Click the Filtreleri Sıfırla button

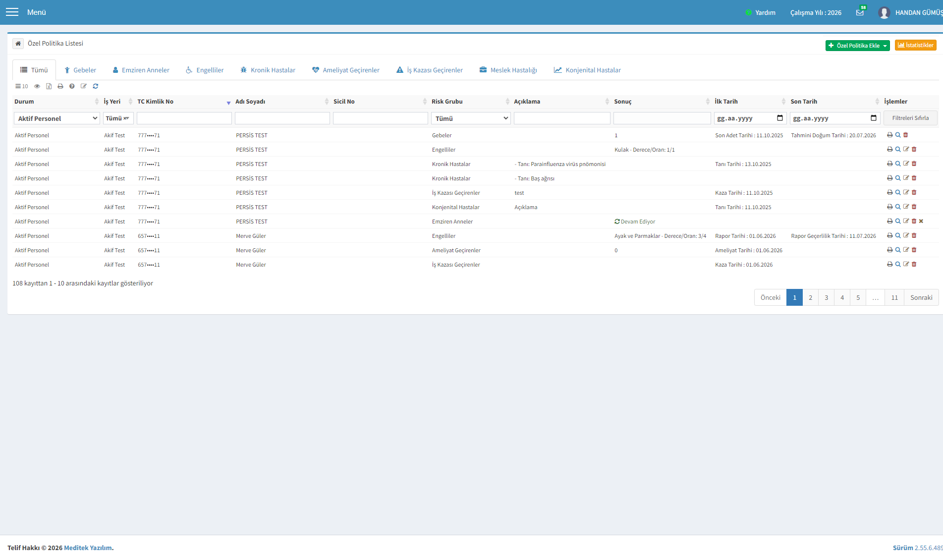pyautogui.click(x=910, y=118)
